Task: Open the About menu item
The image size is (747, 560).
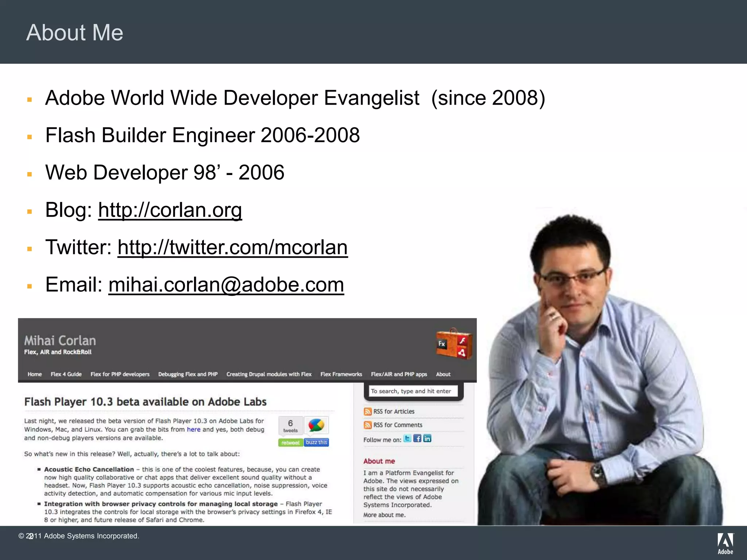Action: coord(443,374)
